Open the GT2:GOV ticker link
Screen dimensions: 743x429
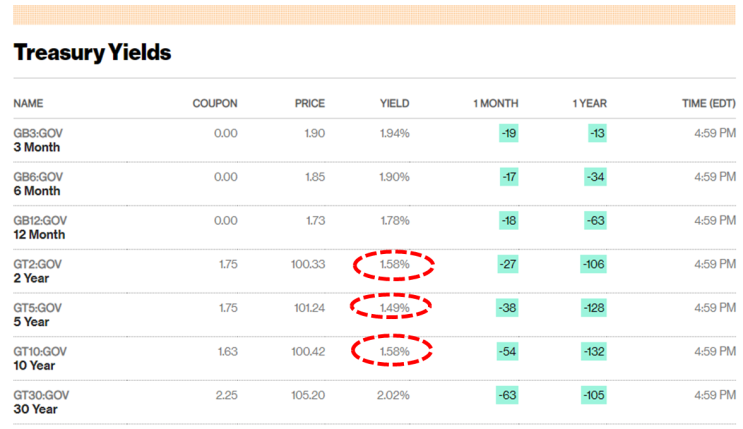[37, 264]
